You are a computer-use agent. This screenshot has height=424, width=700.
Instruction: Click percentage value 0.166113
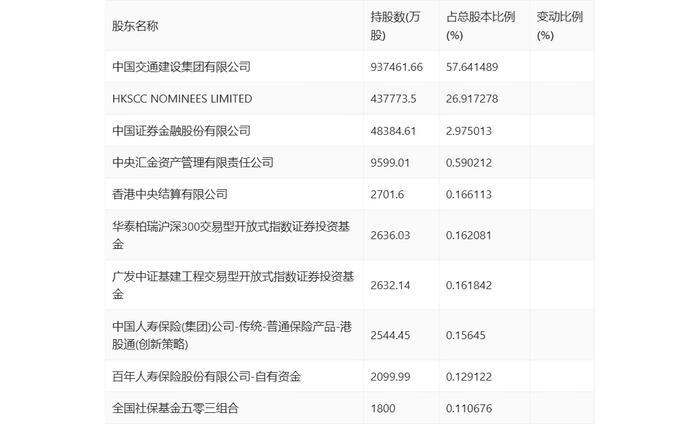469,194
